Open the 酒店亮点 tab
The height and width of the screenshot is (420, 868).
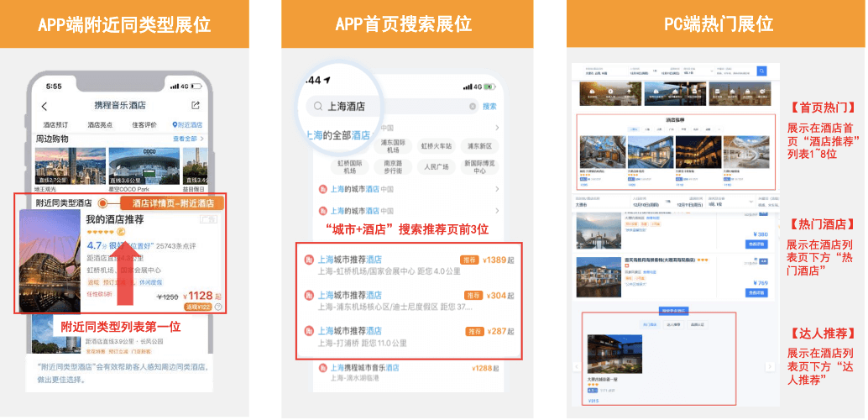pos(100,124)
